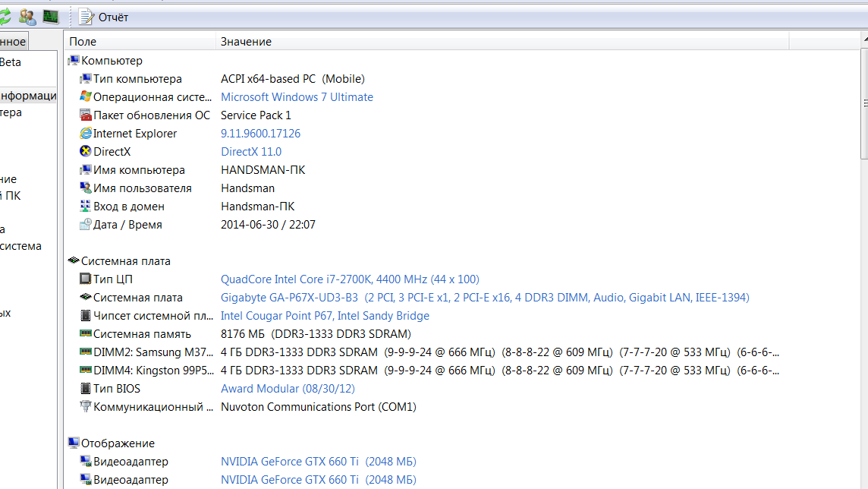Click the Системная плата group header icon
This screenshot has height=489, width=868.
tap(74, 260)
